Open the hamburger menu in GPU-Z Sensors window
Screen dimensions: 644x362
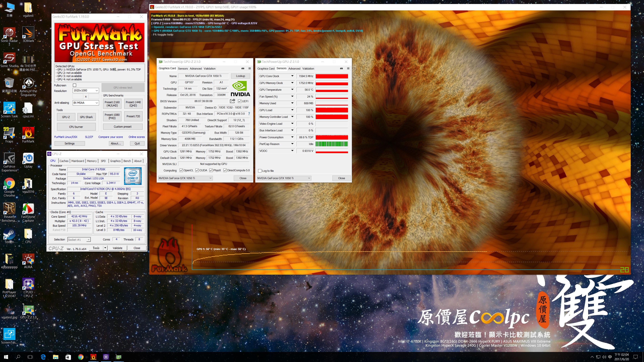tap(348, 68)
